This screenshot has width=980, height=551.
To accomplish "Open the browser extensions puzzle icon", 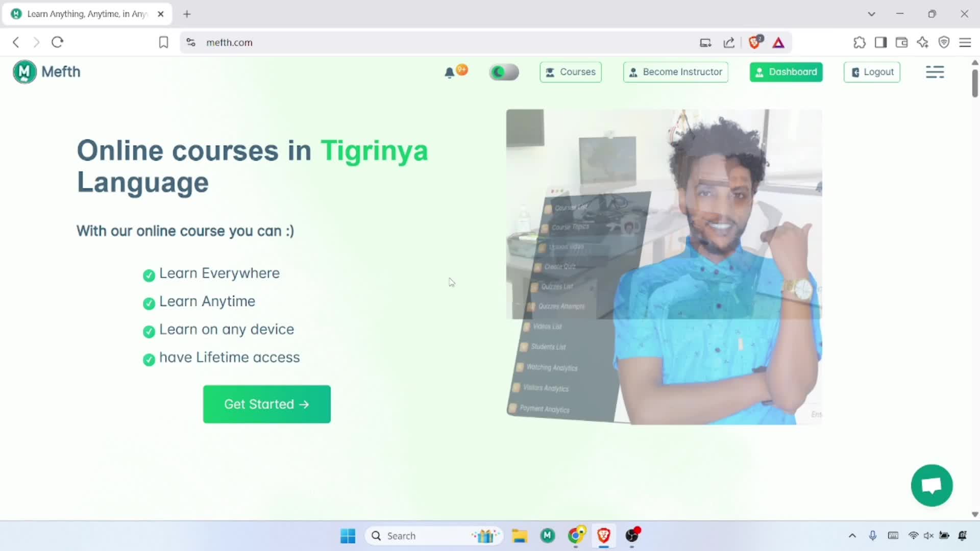I will pyautogui.click(x=860, y=42).
